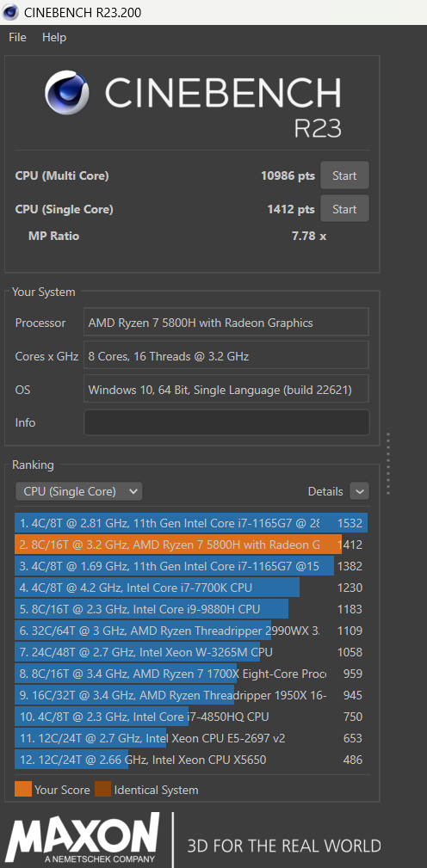Select ranking row 3 i7-1165G7 scoring 1382
This screenshot has height=868, width=427.
point(191,566)
